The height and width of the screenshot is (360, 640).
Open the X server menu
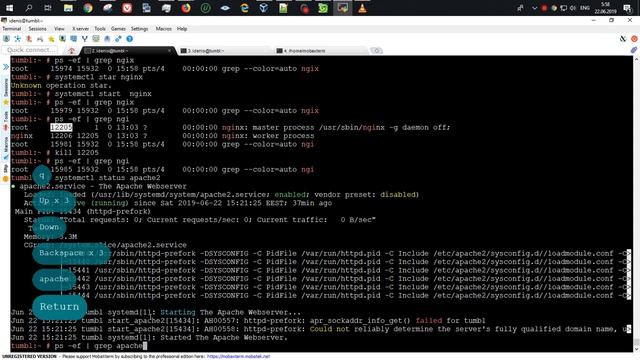tap(80, 29)
